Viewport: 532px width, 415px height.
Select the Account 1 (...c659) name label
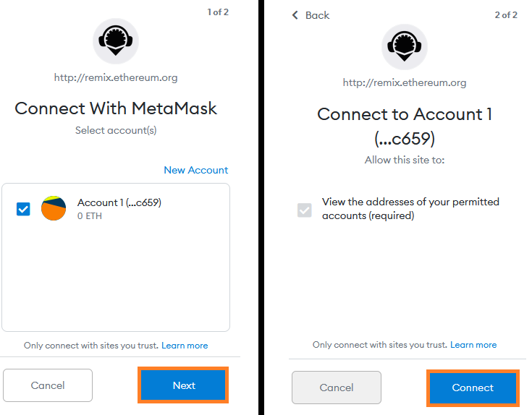pyautogui.click(x=119, y=202)
